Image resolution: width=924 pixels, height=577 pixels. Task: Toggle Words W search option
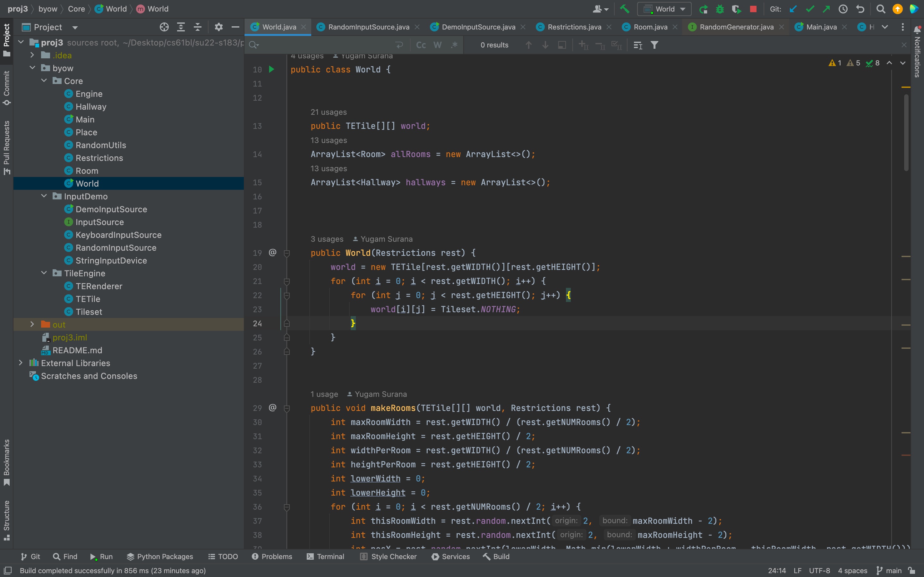pyautogui.click(x=438, y=45)
